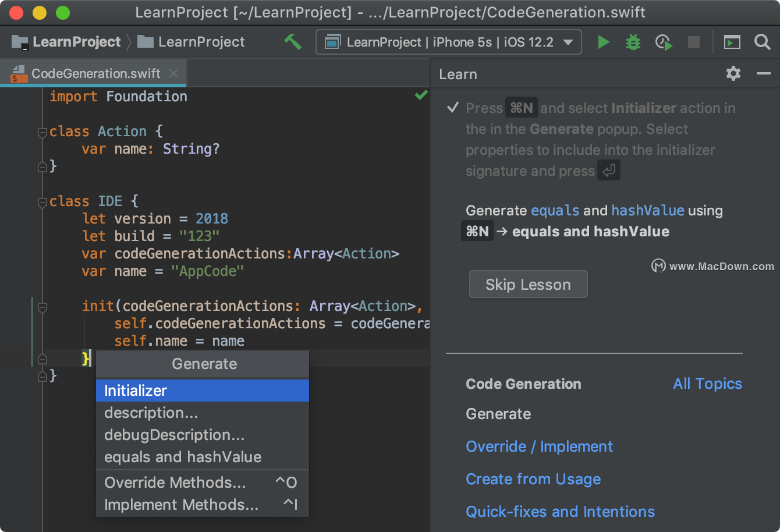The width and height of the screenshot is (780, 532).
Task: Start debugging with the bug icon
Action: coord(633,42)
